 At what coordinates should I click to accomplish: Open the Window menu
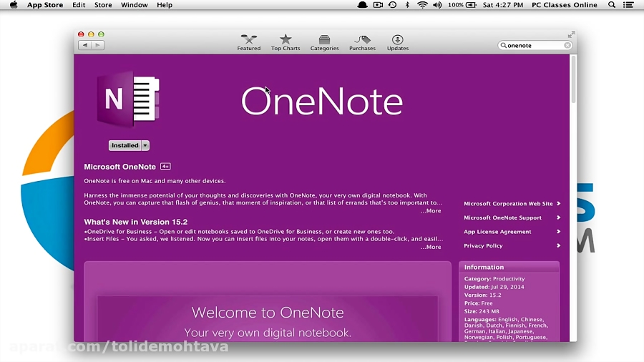point(135,5)
